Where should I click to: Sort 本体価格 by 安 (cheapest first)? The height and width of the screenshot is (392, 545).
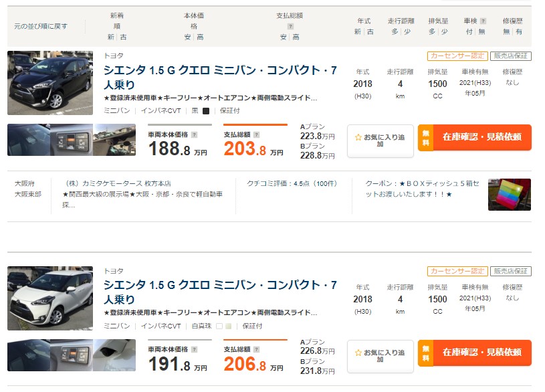(x=188, y=37)
